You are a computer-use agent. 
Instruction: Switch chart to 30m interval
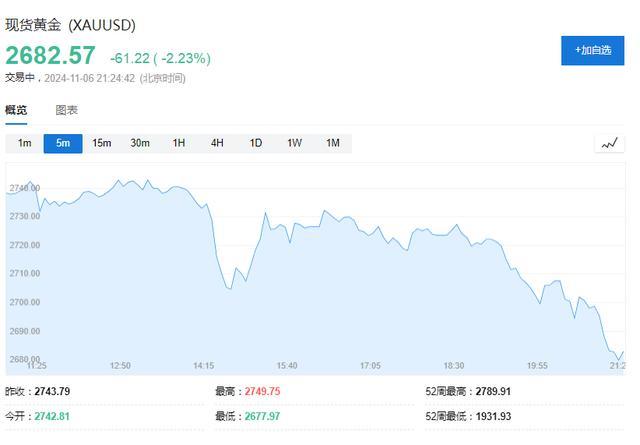(x=140, y=143)
